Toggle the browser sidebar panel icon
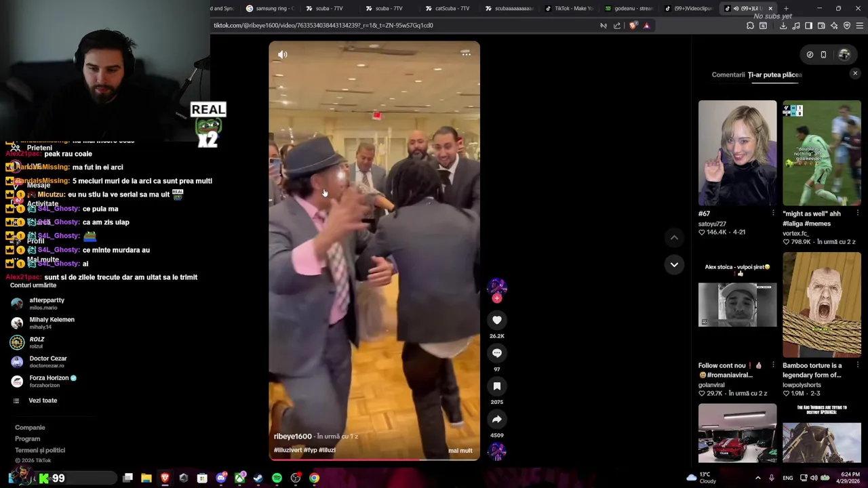Viewport: 868px width, 488px height. 808,26
